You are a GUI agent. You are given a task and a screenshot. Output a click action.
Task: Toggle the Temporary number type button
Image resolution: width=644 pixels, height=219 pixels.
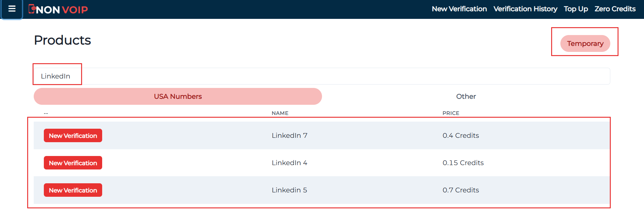click(585, 43)
